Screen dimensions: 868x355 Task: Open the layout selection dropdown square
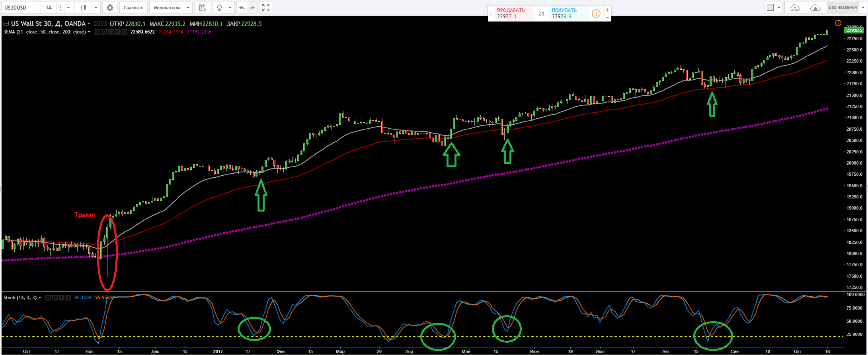point(773,8)
